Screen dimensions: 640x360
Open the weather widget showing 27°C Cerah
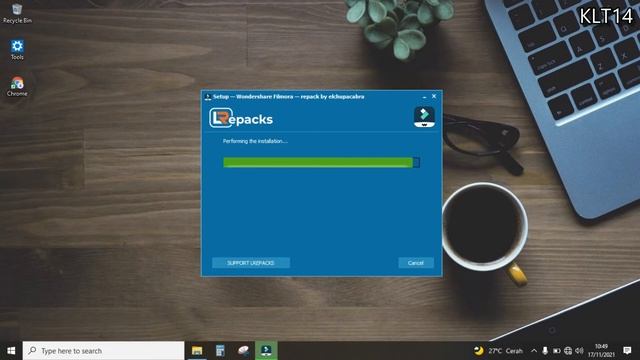click(x=498, y=351)
